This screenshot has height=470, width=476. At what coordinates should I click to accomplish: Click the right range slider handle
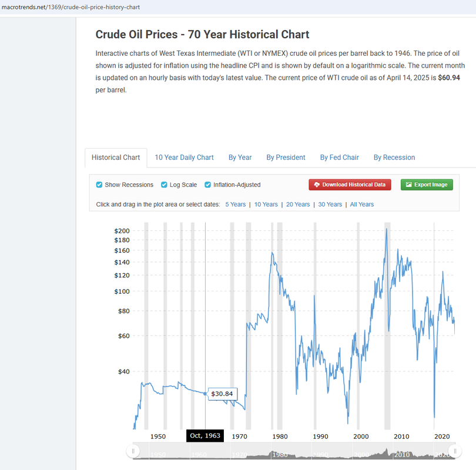[x=455, y=451]
